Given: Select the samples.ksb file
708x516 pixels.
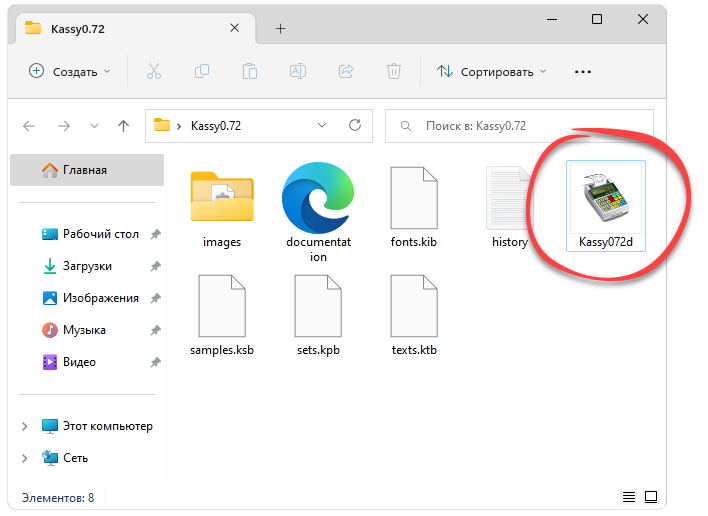Looking at the screenshot, I should point(222,316).
